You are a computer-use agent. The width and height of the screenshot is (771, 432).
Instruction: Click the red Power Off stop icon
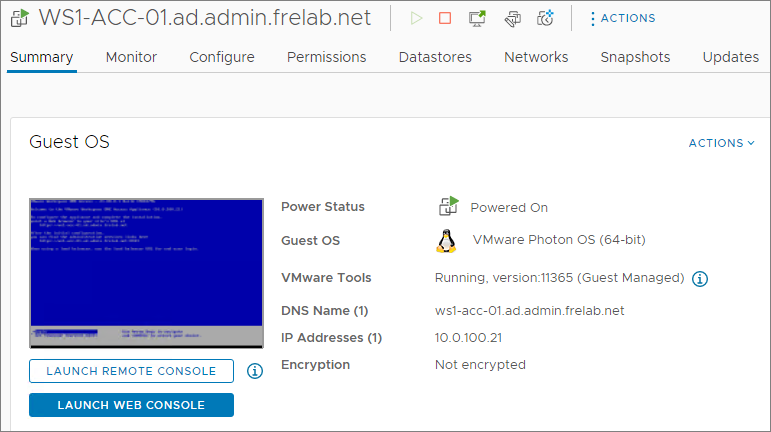(x=445, y=18)
